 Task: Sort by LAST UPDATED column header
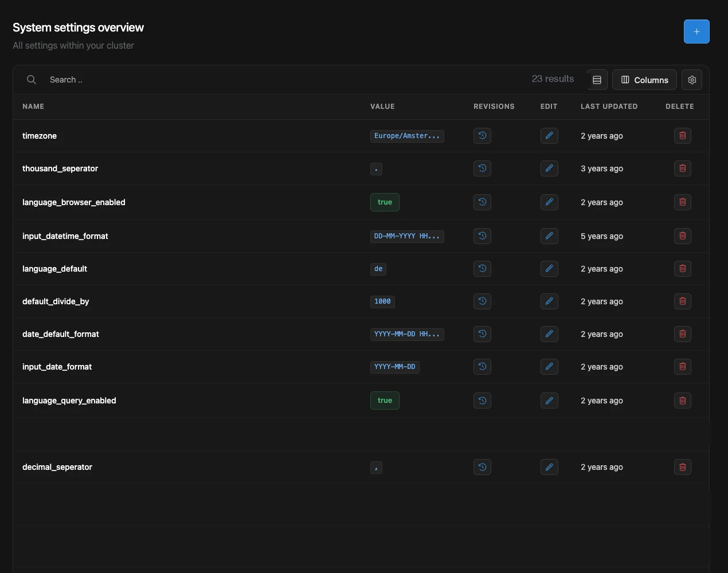[609, 107]
